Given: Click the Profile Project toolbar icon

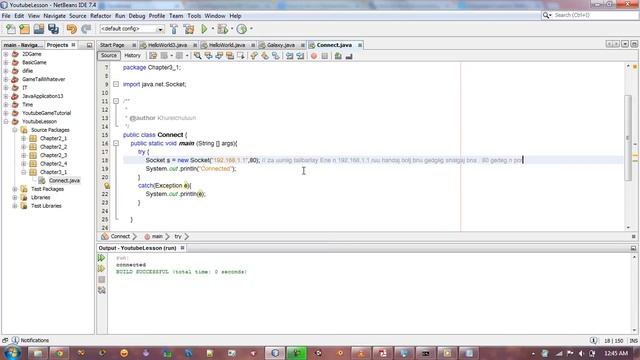Looking at the screenshot, I should (242, 29).
